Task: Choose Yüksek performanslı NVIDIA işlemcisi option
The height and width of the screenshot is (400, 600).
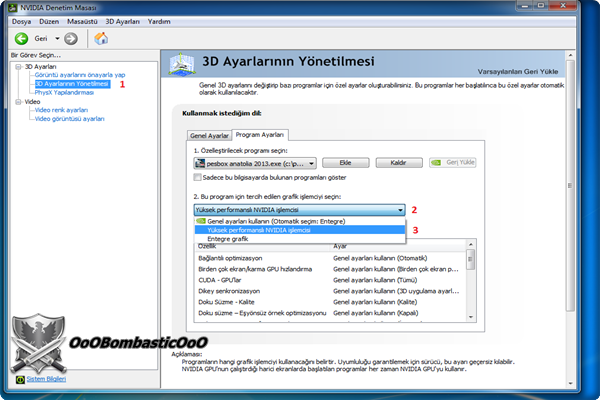Action: pyautogui.click(x=300, y=230)
